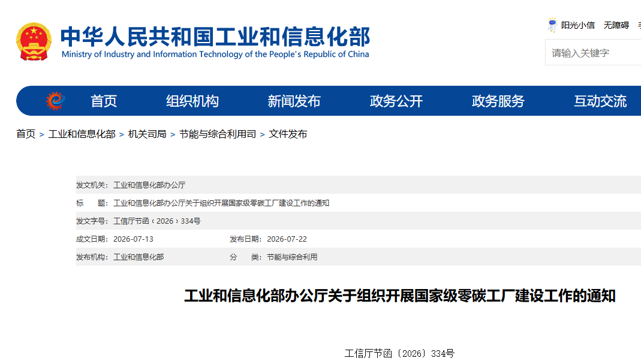
Task: Select 成文日期 value 2026-07-13
Action: (133, 239)
